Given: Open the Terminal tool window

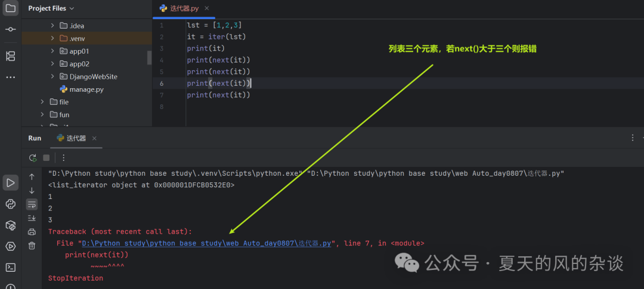Looking at the screenshot, I should click(11, 268).
